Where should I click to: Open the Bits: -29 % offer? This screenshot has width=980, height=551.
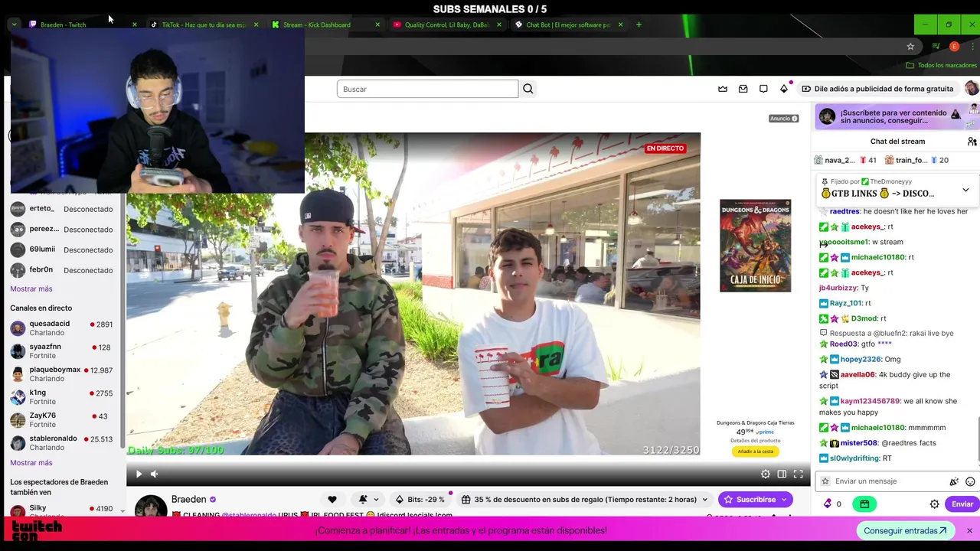coord(420,500)
